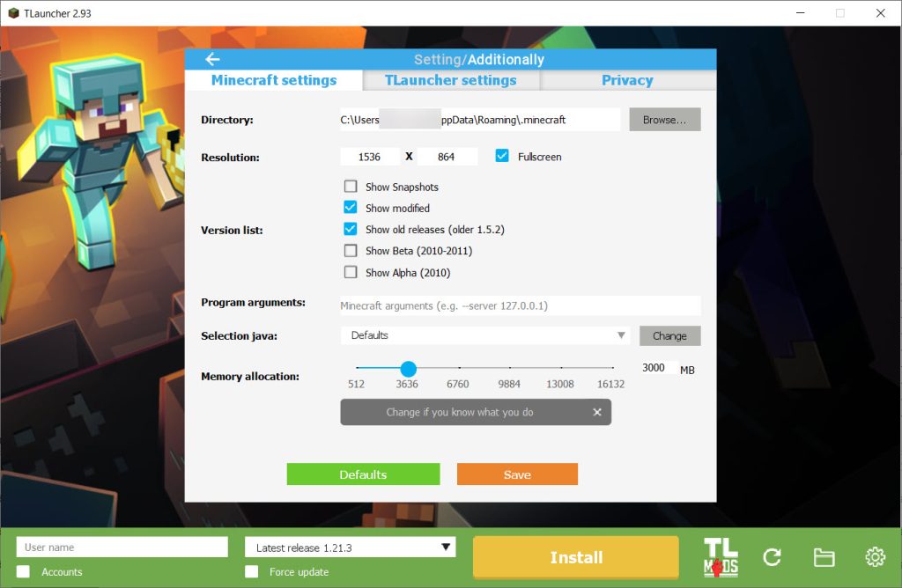The image size is (902, 588).
Task: Enable Show Beta (2010-2011) checkbox
Action: [x=351, y=251]
